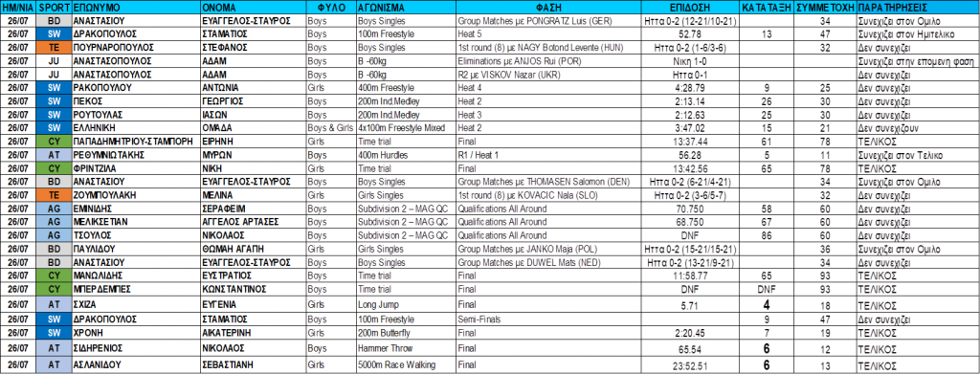Select the SPORT column header cell

click(x=54, y=9)
